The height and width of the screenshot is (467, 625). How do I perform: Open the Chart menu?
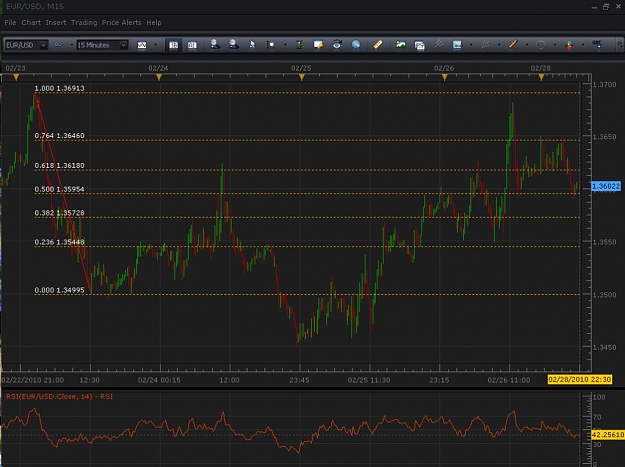click(31, 23)
